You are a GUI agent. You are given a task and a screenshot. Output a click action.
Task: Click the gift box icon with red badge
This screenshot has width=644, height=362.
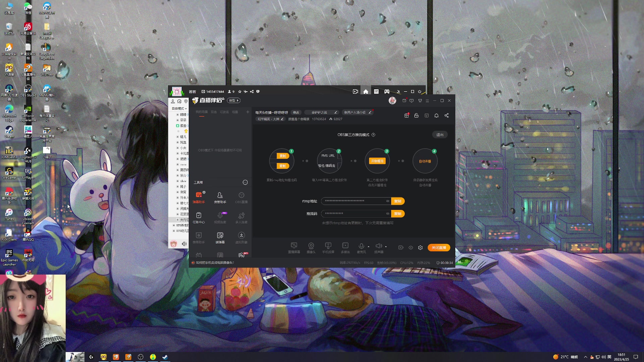(407, 115)
